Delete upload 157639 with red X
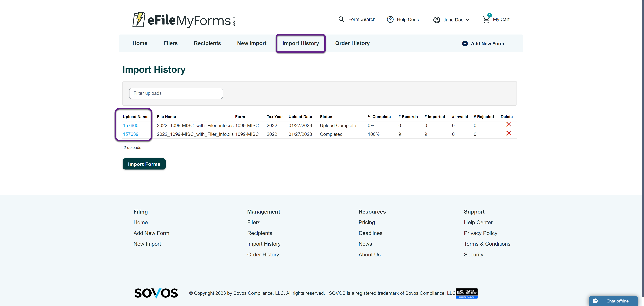The image size is (644, 306). pyautogui.click(x=508, y=133)
